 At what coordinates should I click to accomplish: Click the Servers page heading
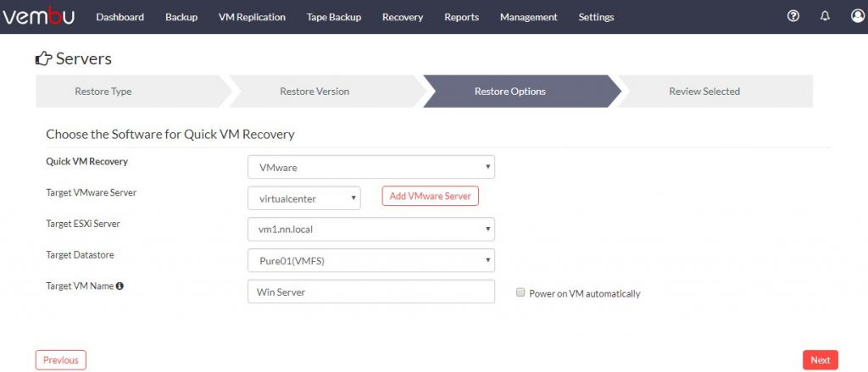pos(84,58)
